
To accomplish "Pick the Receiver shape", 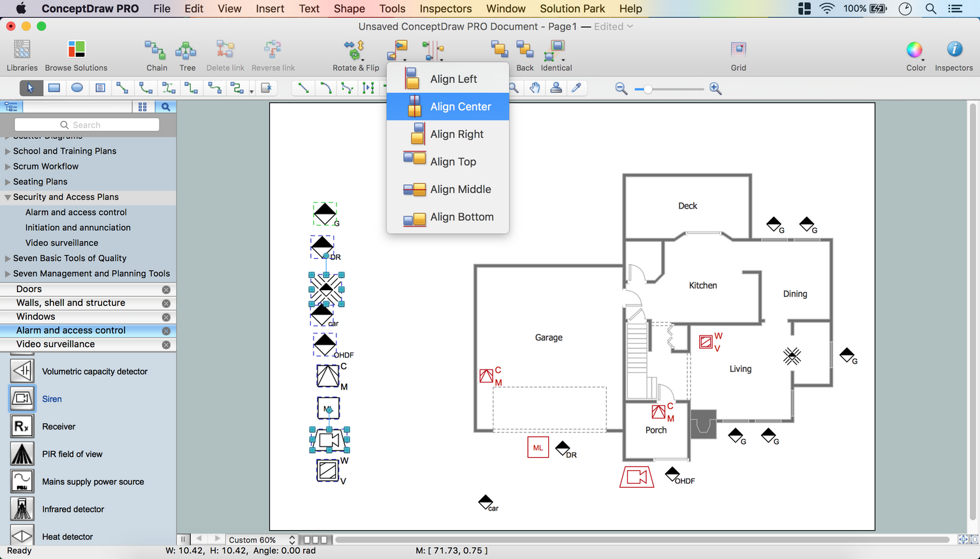I will click(x=22, y=426).
